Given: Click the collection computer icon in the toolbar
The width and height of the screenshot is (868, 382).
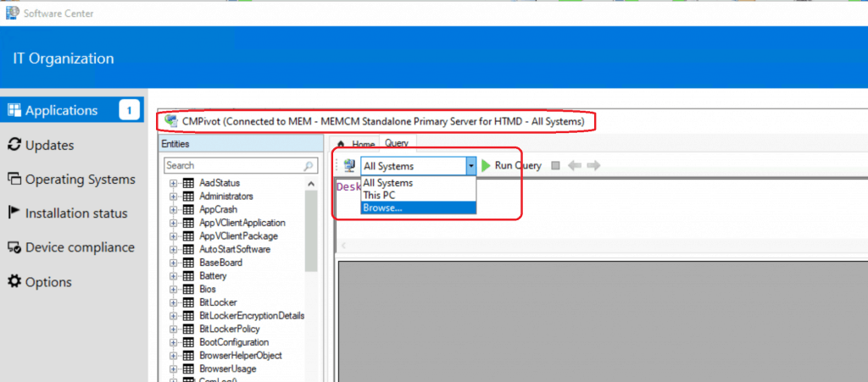Looking at the screenshot, I should click(x=349, y=165).
